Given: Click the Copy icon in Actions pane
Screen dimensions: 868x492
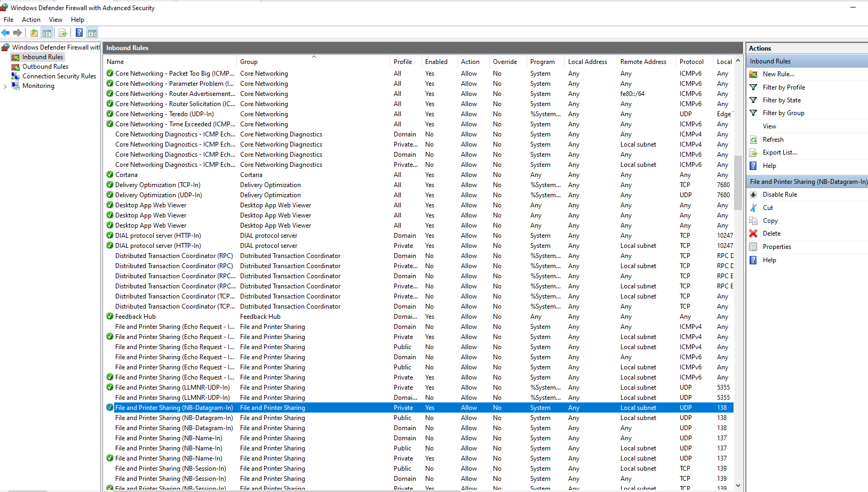Looking at the screenshot, I should [x=753, y=221].
